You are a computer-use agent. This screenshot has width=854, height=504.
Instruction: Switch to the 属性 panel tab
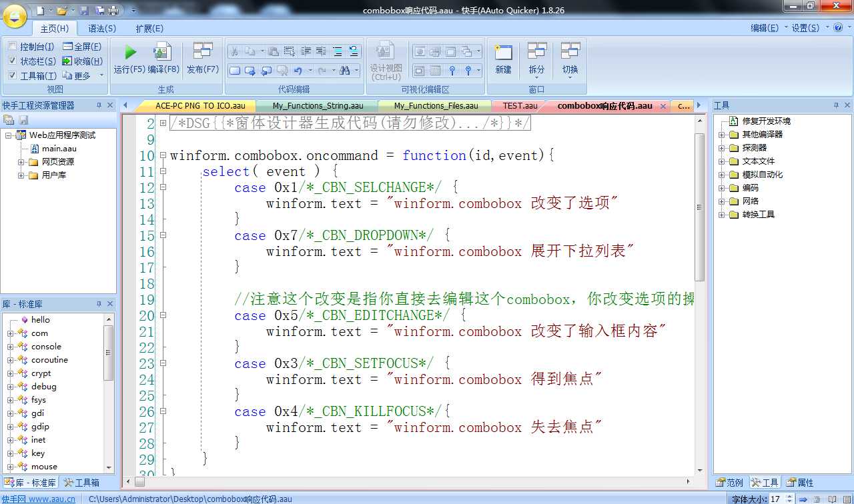tap(799, 483)
